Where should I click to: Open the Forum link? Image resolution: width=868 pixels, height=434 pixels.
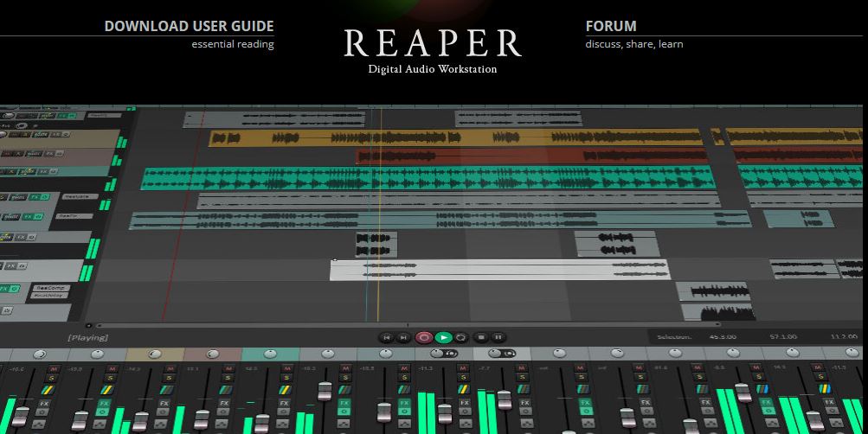611,26
